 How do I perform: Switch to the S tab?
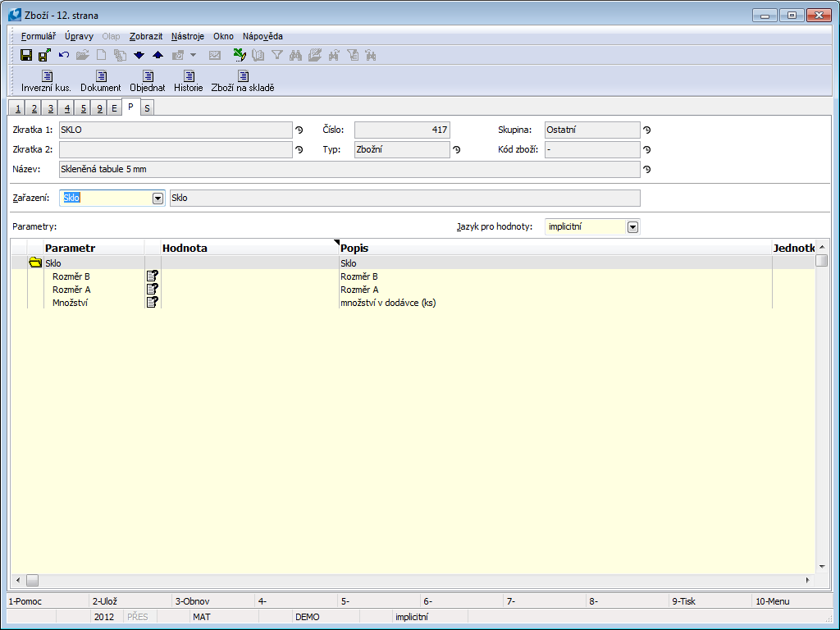coord(147,108)
